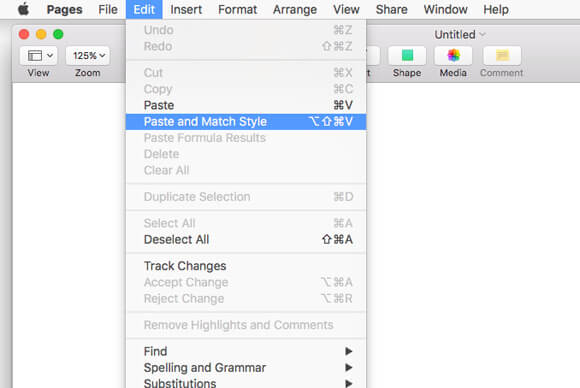Open the Share menu
This screenshot has width=580, height=388.
[391, 9]
